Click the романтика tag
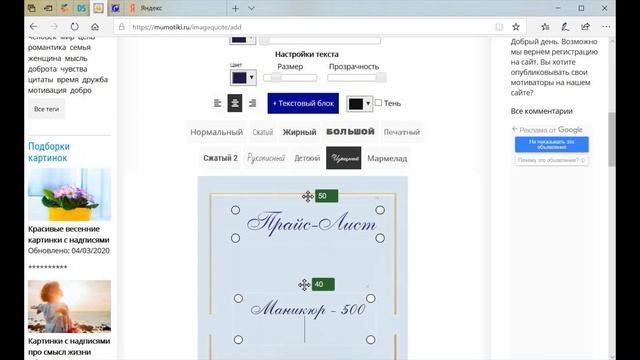Screen dimensions: 640x360 click(x=47, y=47)
